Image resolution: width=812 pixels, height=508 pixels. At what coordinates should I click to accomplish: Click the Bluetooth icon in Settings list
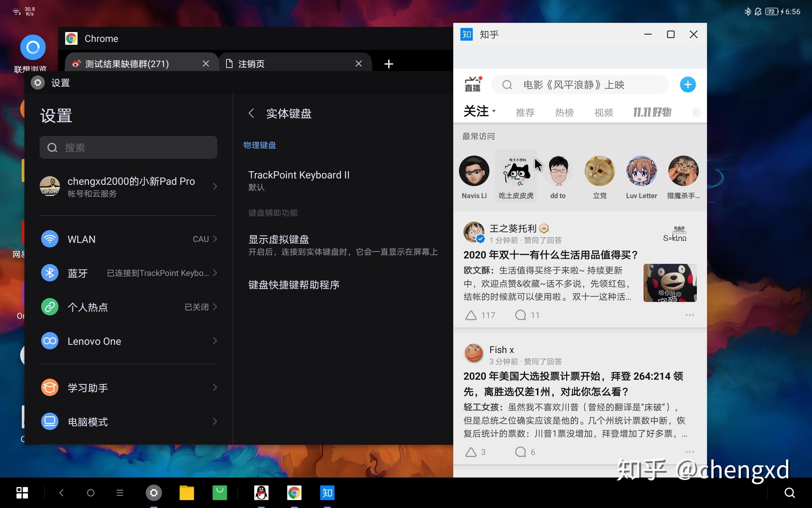click(x=50, y=273)
